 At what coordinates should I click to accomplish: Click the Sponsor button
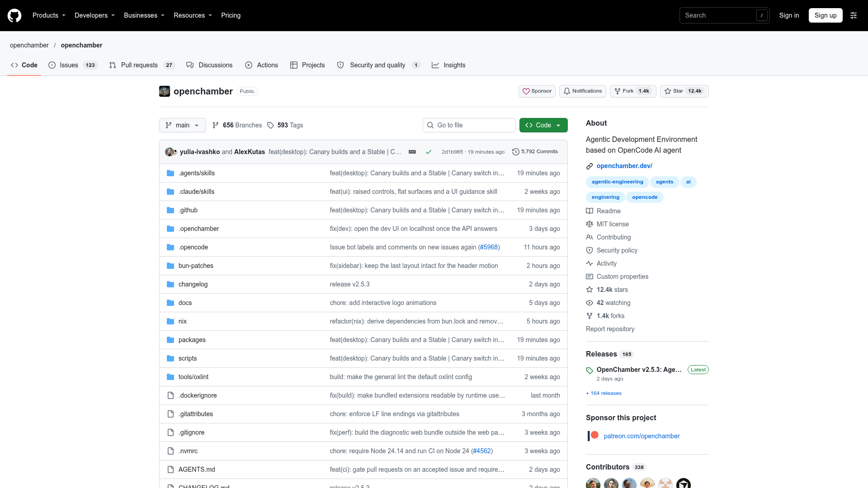pyautogui.click(x=537, y=91)
